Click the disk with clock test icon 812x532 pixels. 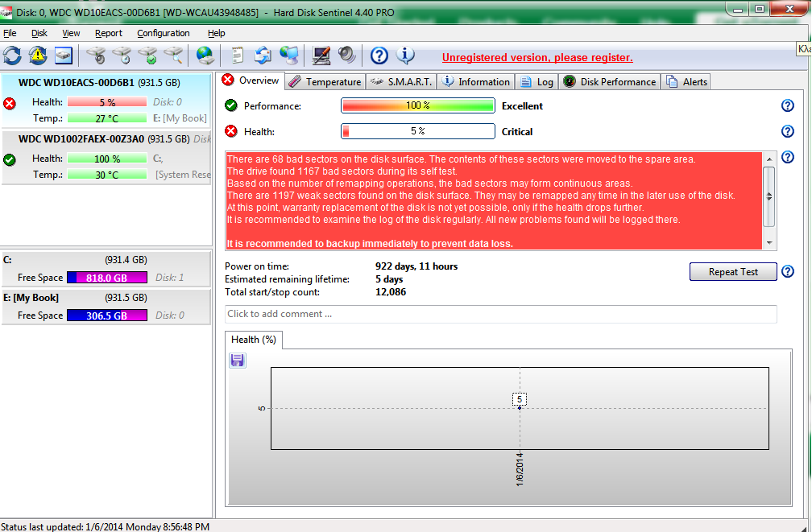pyautogui.click(x=122, y=55)
